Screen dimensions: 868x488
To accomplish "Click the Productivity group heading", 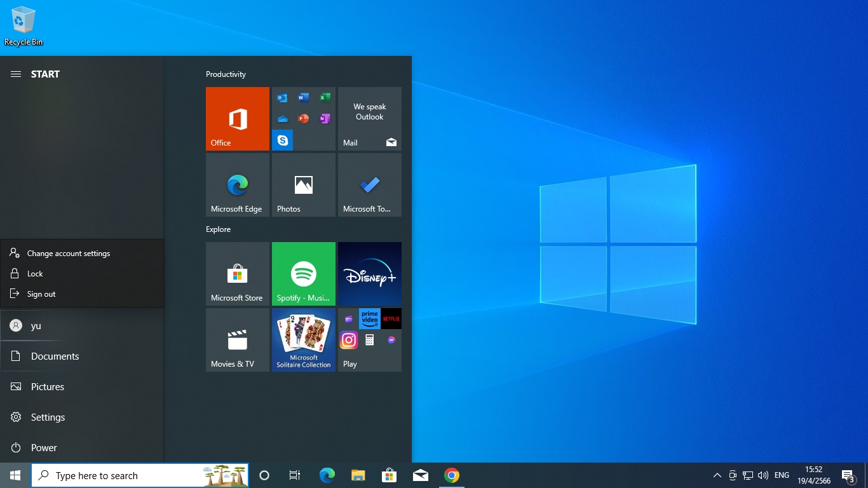I will 226,74.
